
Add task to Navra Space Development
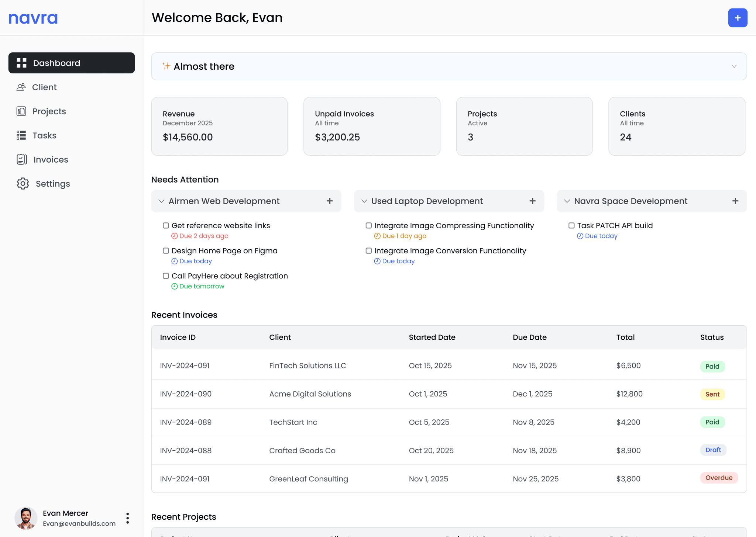pyautogui.click(x=735, y=201)
